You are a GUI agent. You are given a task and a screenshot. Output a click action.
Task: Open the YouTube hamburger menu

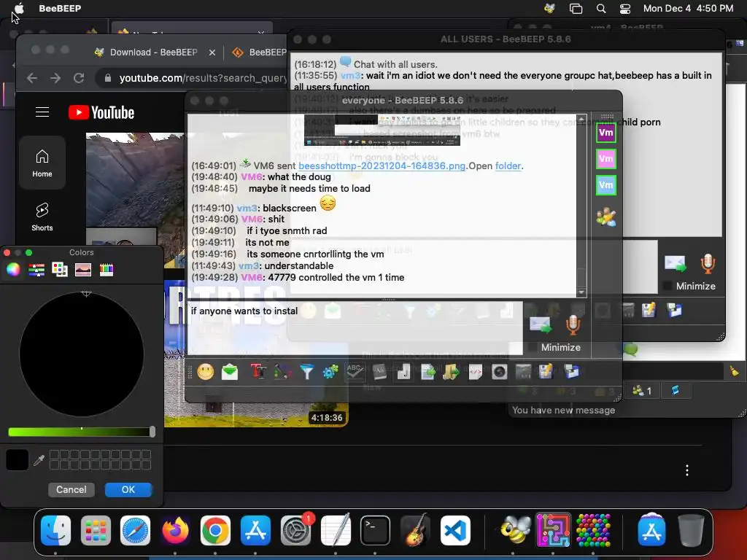(42, 112)
